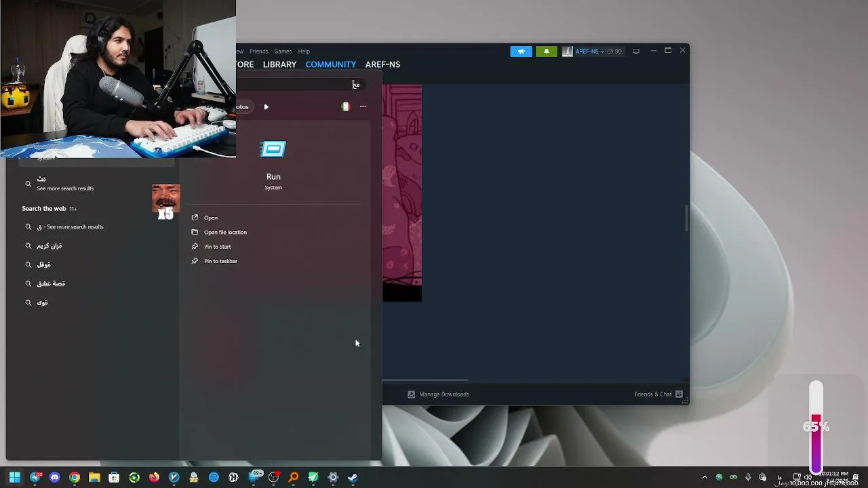
Task: Click the search filters scroll-right arrow
Action: pyautogui.click(x=266, y=107)
